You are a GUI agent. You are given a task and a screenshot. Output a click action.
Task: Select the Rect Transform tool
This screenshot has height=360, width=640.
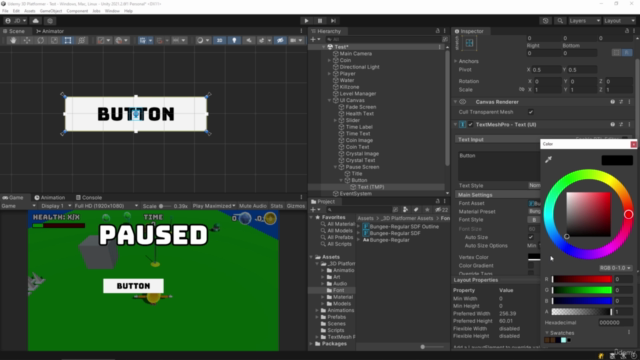(x=68, y=40)
